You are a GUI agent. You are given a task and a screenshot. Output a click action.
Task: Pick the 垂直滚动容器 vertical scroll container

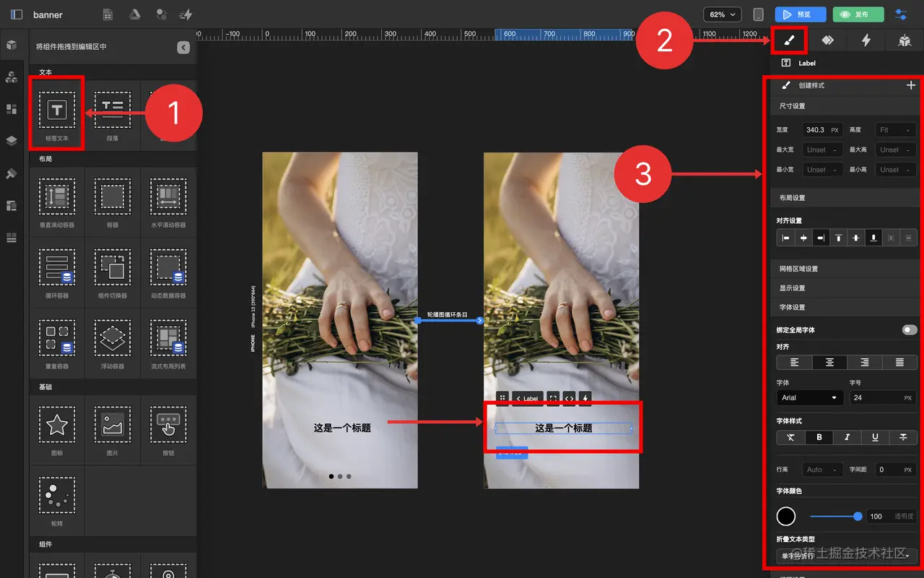57,202
